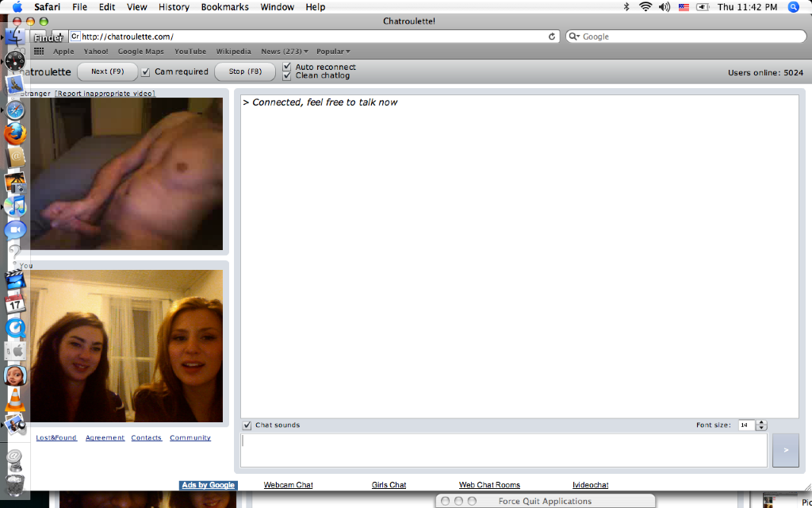Open the Apple menu

[x=17, y=6]
